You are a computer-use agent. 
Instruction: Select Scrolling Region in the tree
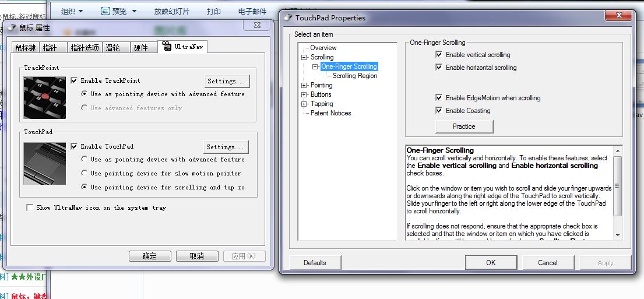click(x=355, y=76)
